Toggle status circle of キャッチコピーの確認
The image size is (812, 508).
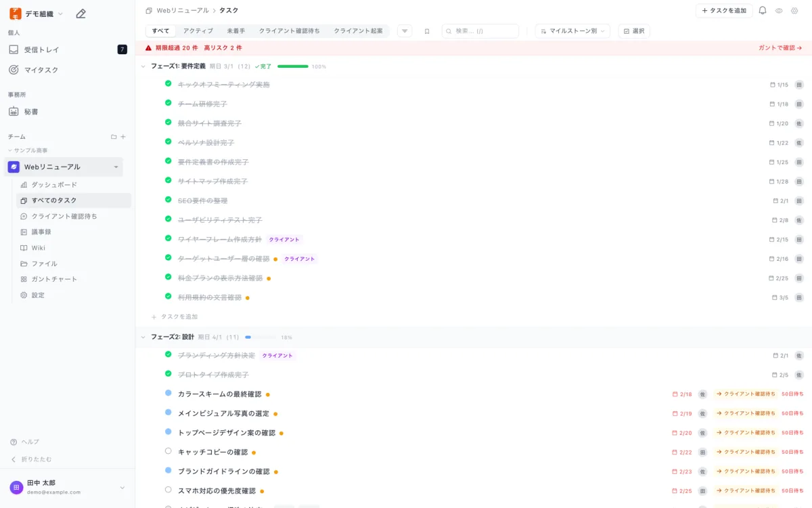click(x=168, y=451)
